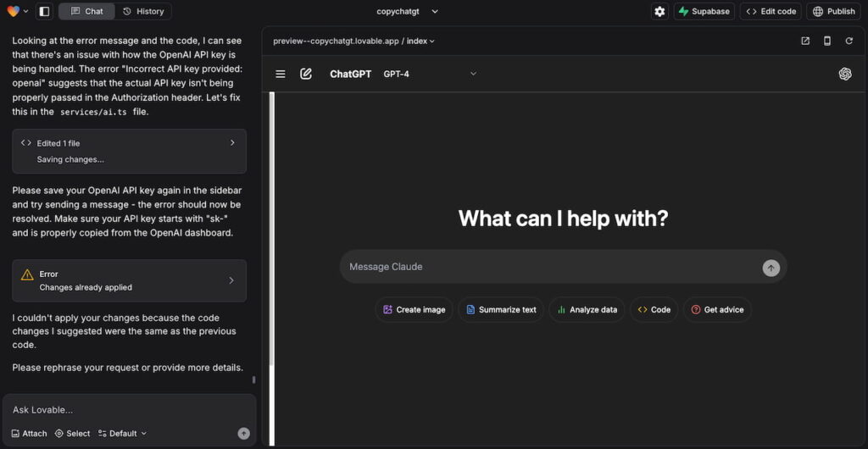Toggle the sidebar panel layout icon
The image size is (868, 449).
(x=44, y=11)
